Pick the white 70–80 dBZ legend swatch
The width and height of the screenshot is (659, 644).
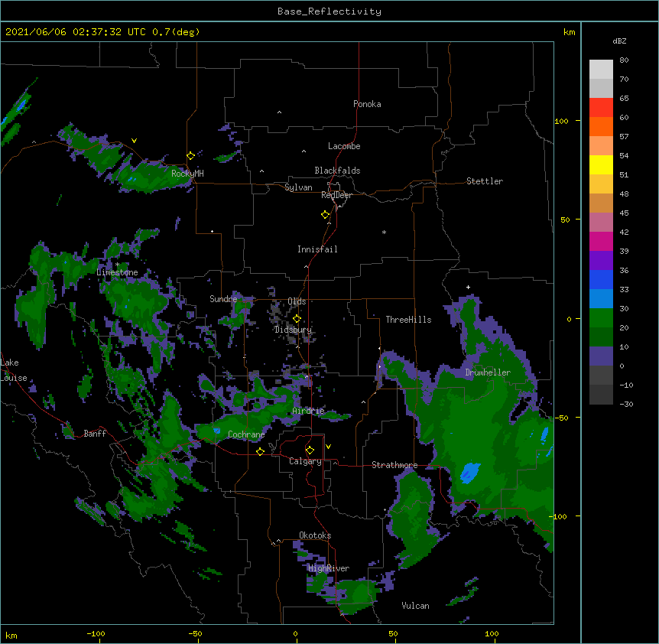601,70
